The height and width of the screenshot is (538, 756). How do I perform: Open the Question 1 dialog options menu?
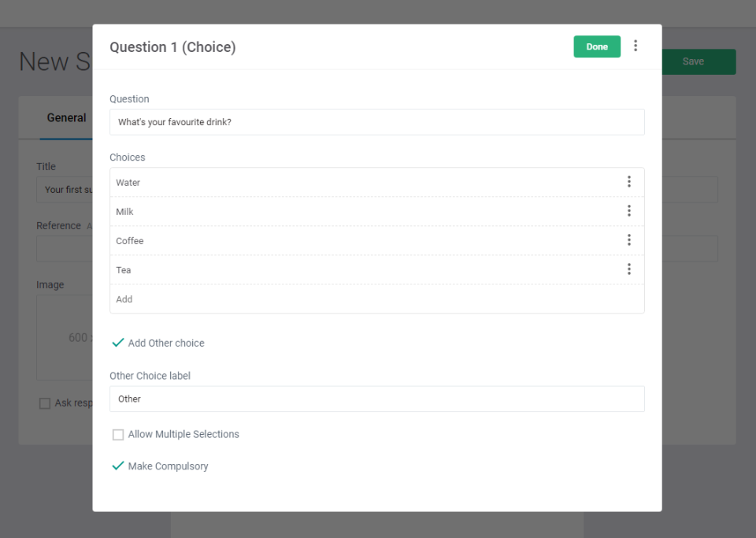click(636, 46)
